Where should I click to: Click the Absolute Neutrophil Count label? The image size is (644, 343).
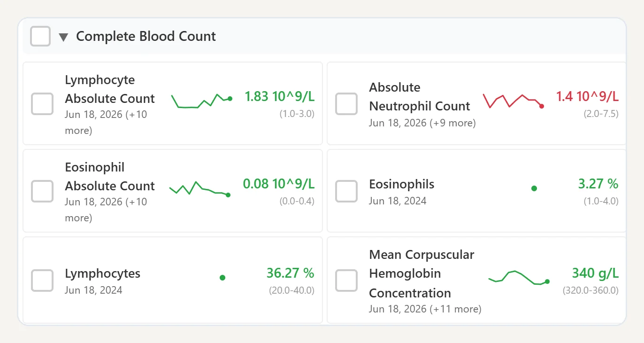(x=420, y=97)
